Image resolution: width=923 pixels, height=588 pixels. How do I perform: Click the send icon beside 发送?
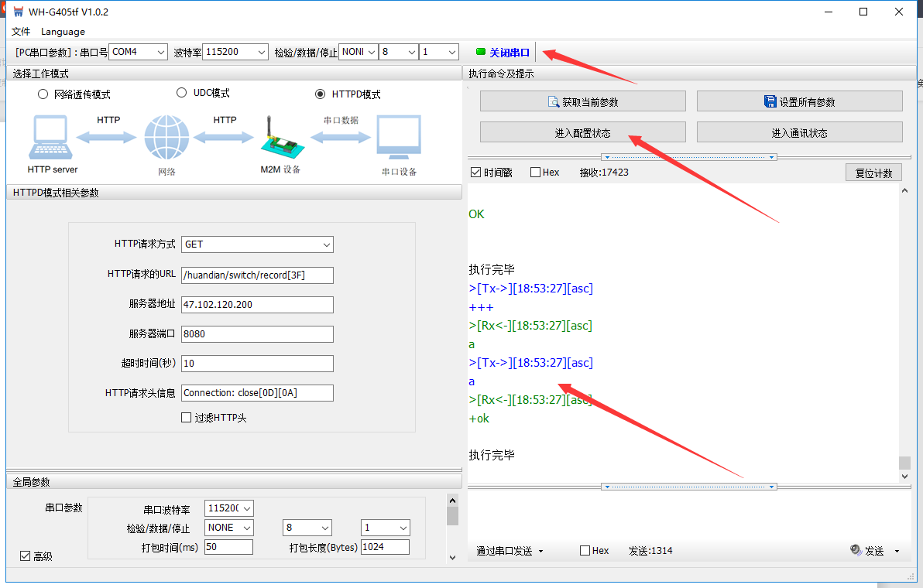tap(856, 550)
